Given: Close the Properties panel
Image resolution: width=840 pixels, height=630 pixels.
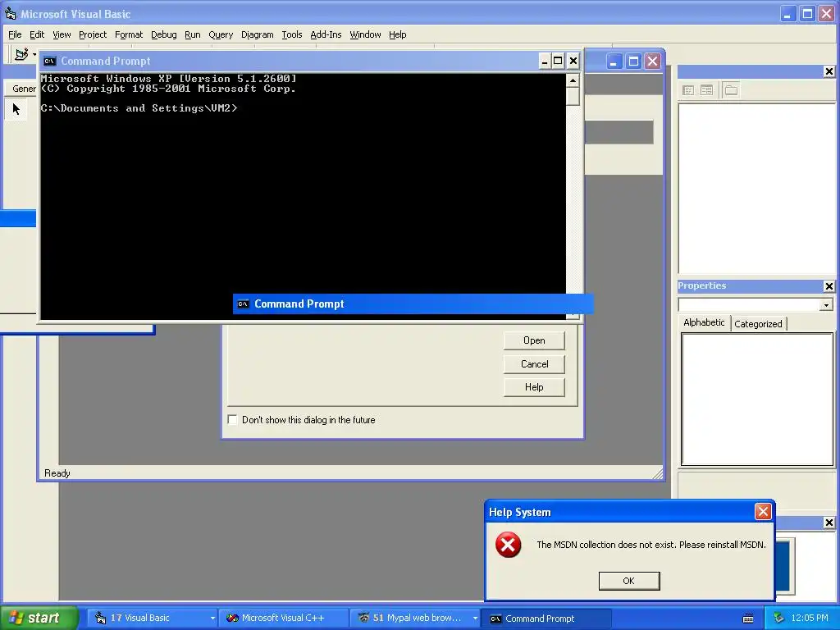Looking at the screenshot, I should pos(829,286).
